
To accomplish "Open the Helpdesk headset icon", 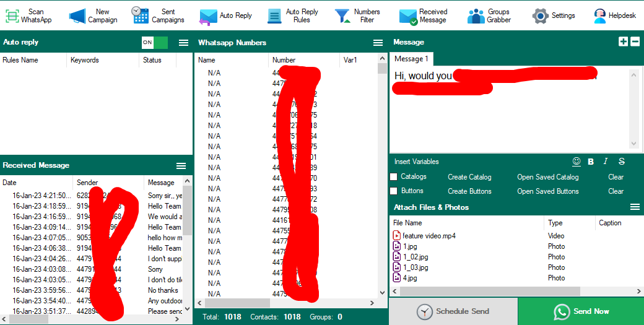I will click(x=599, y=16).
